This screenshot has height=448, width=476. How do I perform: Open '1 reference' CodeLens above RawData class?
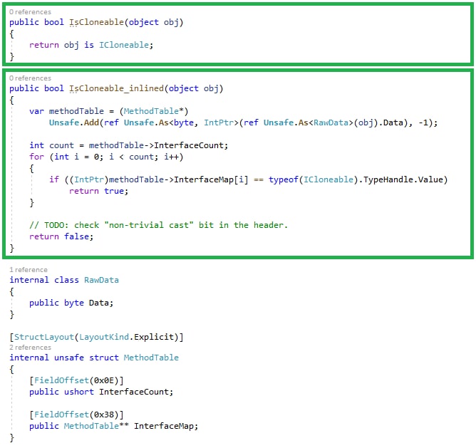(29, 269)
